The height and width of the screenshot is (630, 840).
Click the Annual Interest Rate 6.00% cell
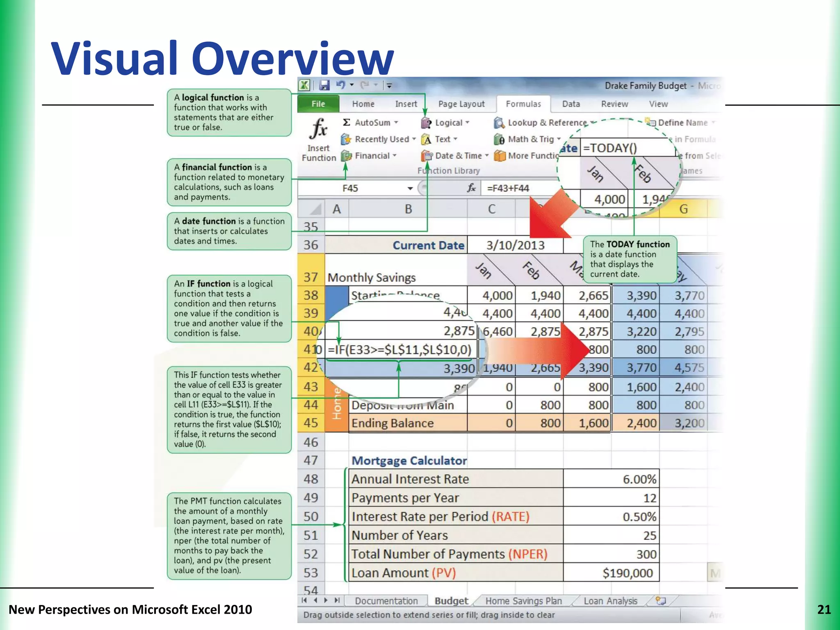[611, 479]
